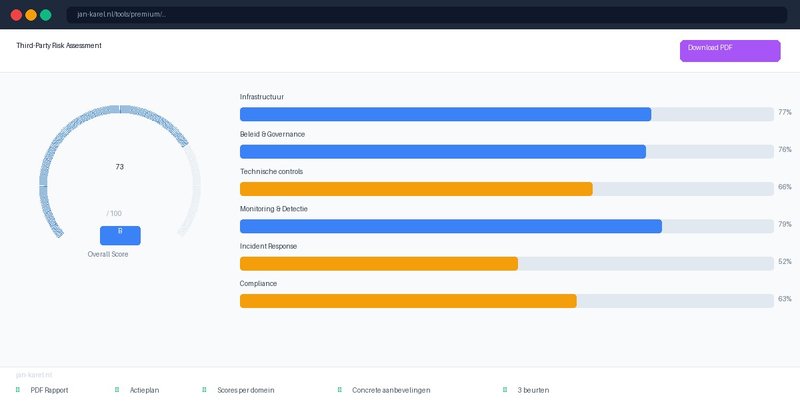Click the yellow window dot
This screenshot has width=800, height=420.
click(31, 15)
